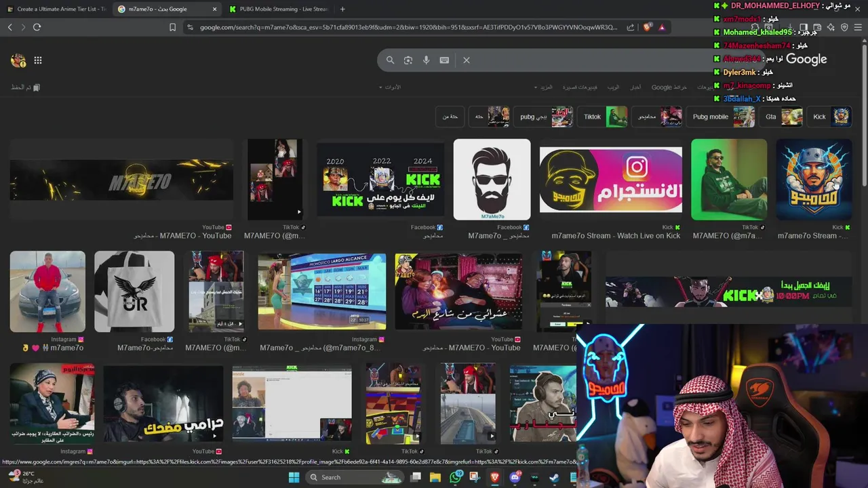868x488 pixels.
Task: Open the UR eagle tote bag image
Action: click(134, 291)
